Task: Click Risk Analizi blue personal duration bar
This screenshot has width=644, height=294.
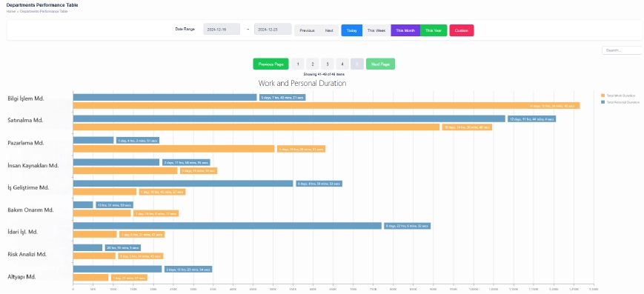Action: (87, 247)
